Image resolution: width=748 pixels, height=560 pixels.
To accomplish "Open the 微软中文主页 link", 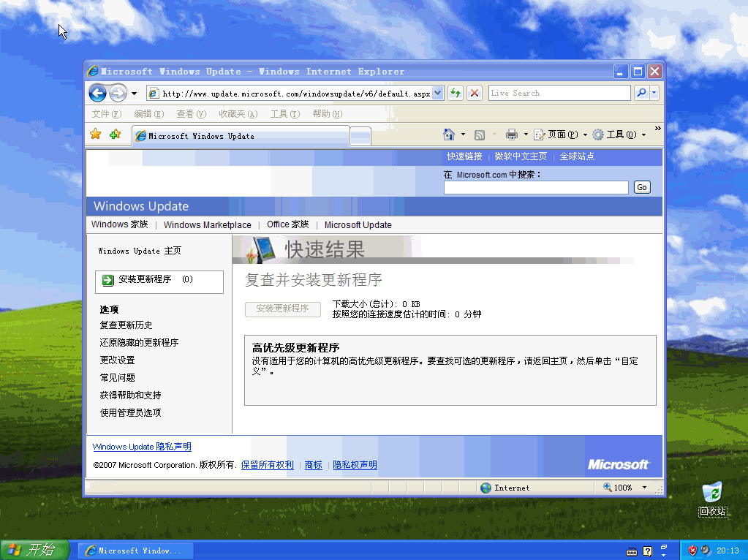I will (x=521, y=156).
